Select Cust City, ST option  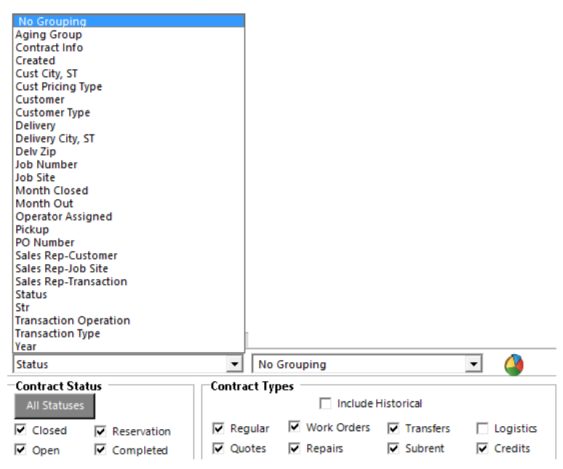pyautogui.click(x=129, y=73)
